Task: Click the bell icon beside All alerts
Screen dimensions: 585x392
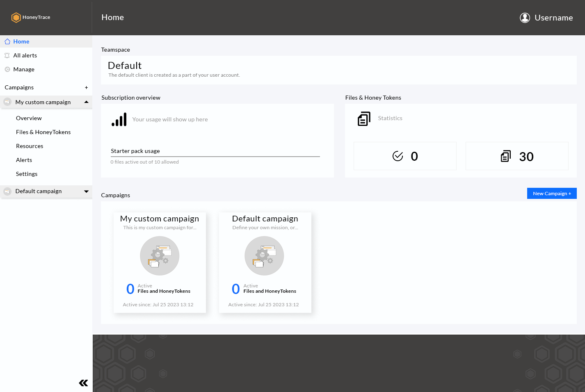Action: point(7,55)
